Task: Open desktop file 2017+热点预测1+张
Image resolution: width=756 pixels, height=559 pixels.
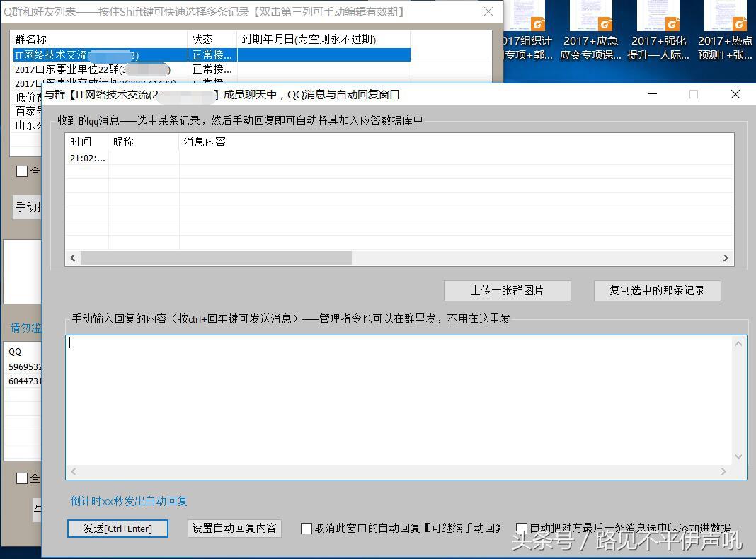Action: 725,31
